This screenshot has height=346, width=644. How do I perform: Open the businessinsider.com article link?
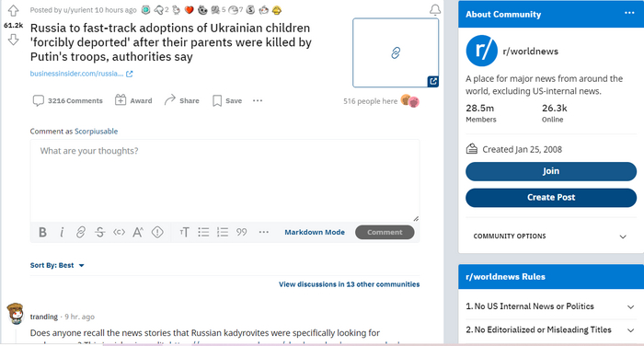pos(81,74)
